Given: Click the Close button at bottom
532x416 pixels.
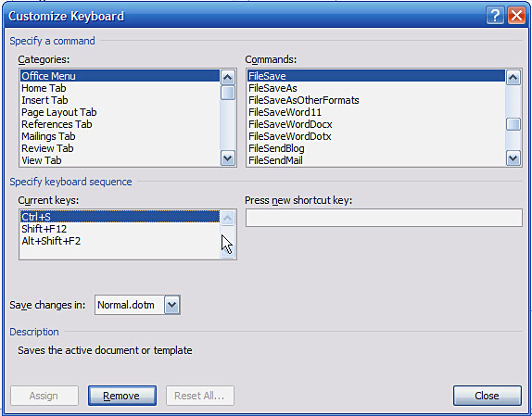Looking at the screenshot, I should 488,396.
